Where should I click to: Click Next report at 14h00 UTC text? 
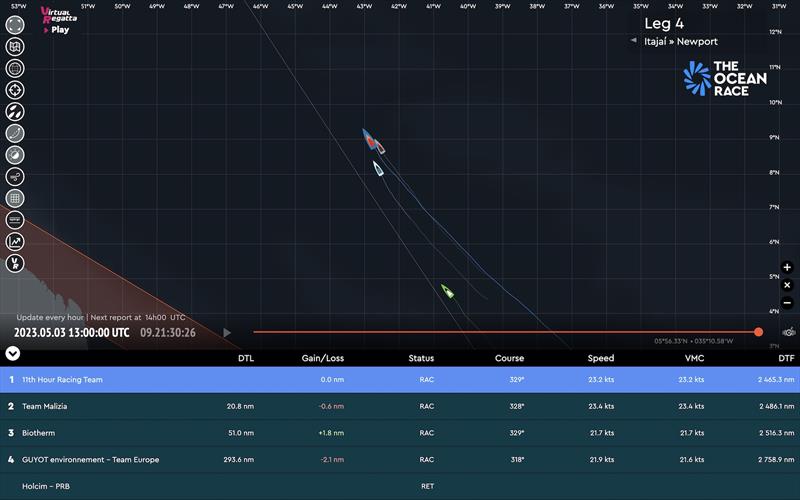coord(138,317)
